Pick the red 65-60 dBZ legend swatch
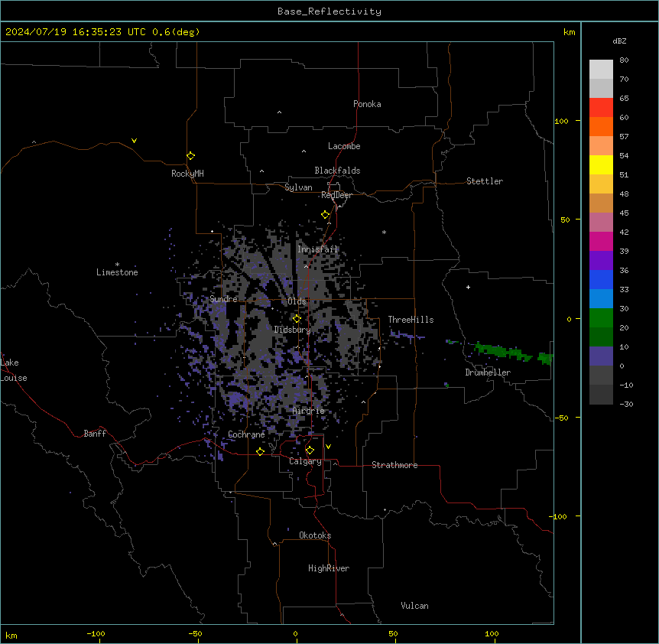Screen dimensions: 659x644 (601, 107)
